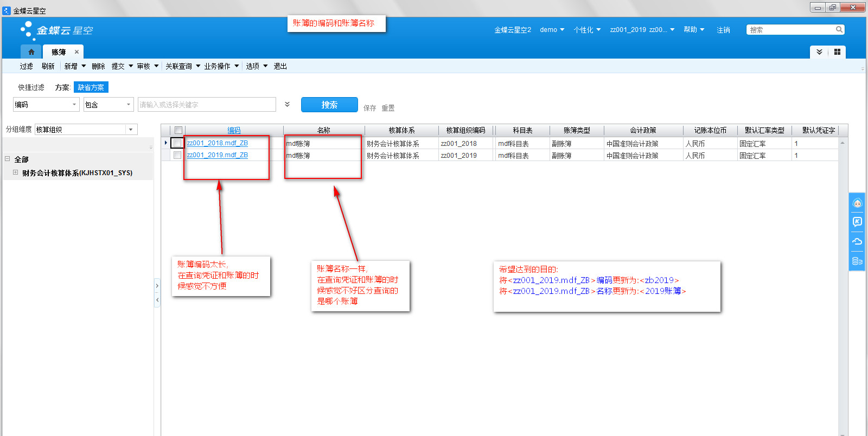Check the box for row zz001_2019.mdf_ZB

coord(177,155)
